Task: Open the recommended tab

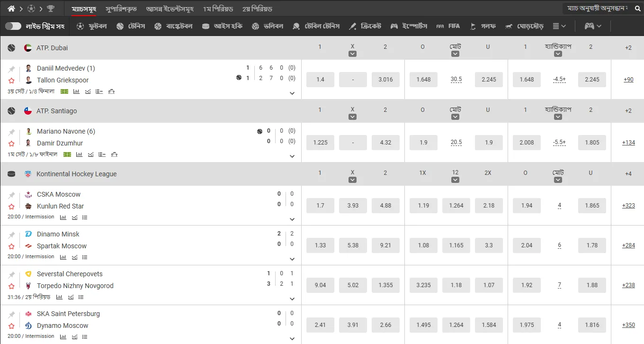Action: (121, 9)
